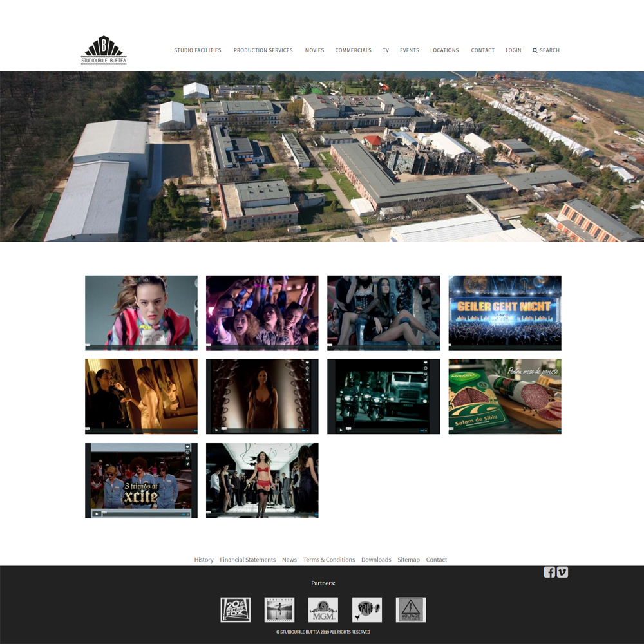This screenshot has height=644, width=644.
Task: Open the Studio Facilities menu
Action: (198, 50)
